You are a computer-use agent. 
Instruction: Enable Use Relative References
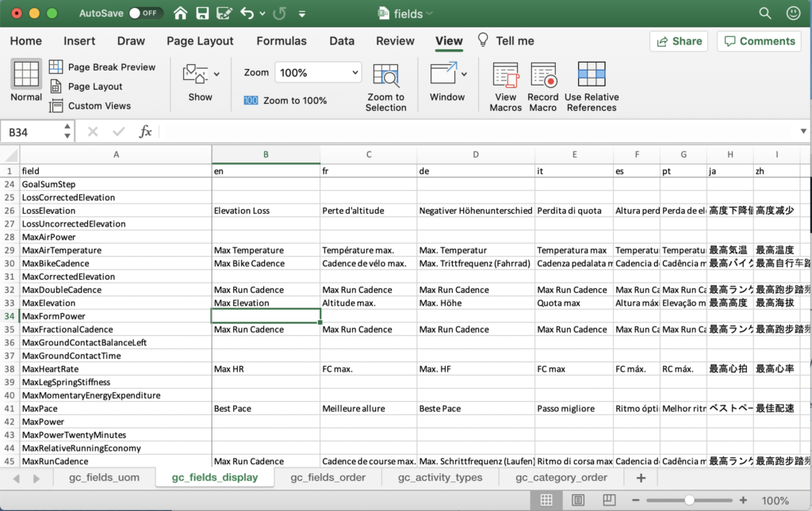tap(592, 86)
